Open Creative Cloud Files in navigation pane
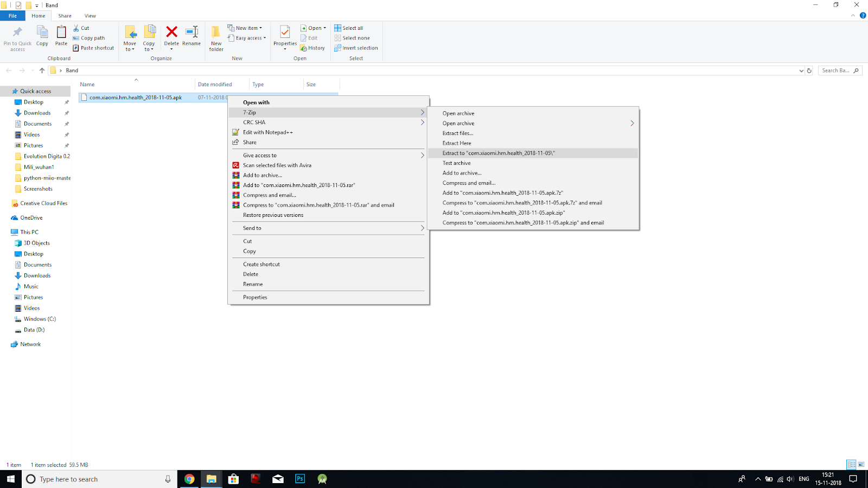 click(x=40, y=203)
